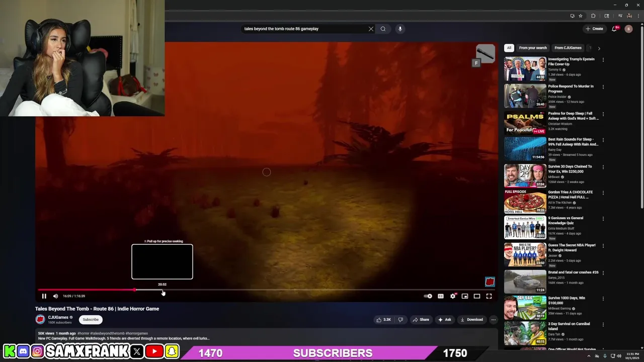Open Psalms for Deep Sleep live thumbnail
Viewport: 644px width, 362px height.
(x=525, y=123)
